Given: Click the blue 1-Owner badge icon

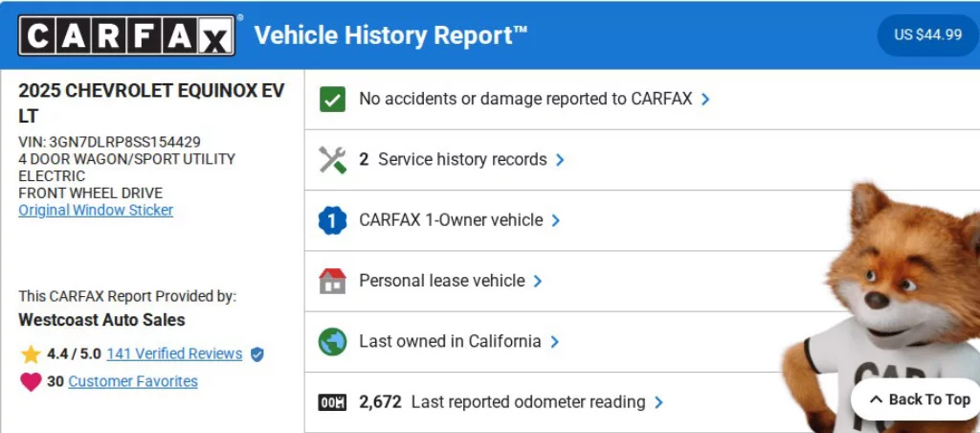Looking at the screenshot, I should [332, 220].
